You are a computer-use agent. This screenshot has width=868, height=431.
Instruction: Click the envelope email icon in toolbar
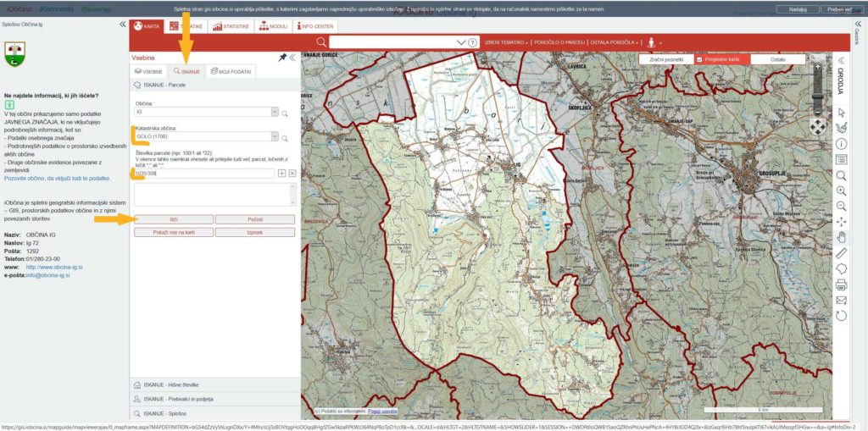click(842, 300)
